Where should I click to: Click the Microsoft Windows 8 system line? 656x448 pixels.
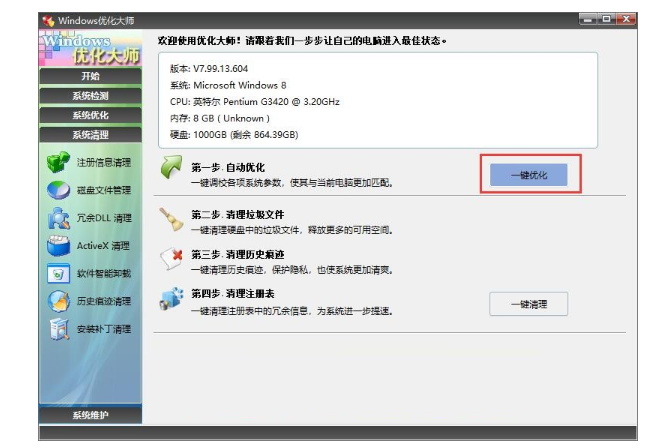click(228, 85)
